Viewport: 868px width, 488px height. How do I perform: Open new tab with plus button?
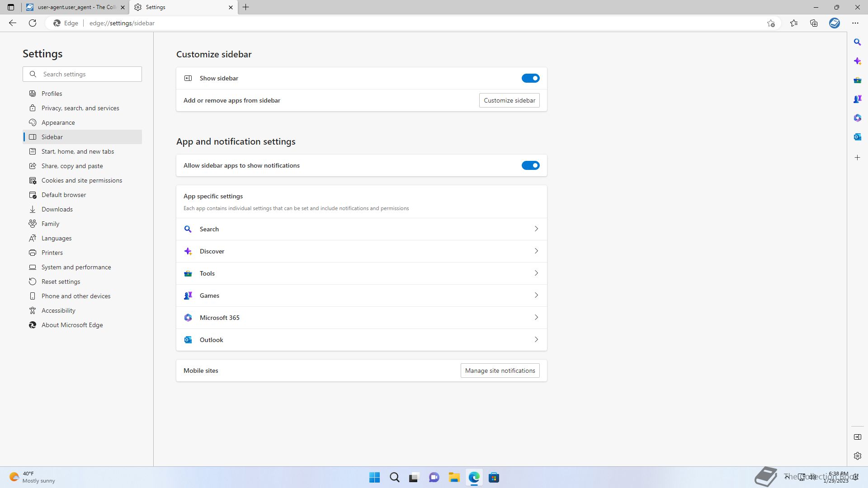click(246, 7)
